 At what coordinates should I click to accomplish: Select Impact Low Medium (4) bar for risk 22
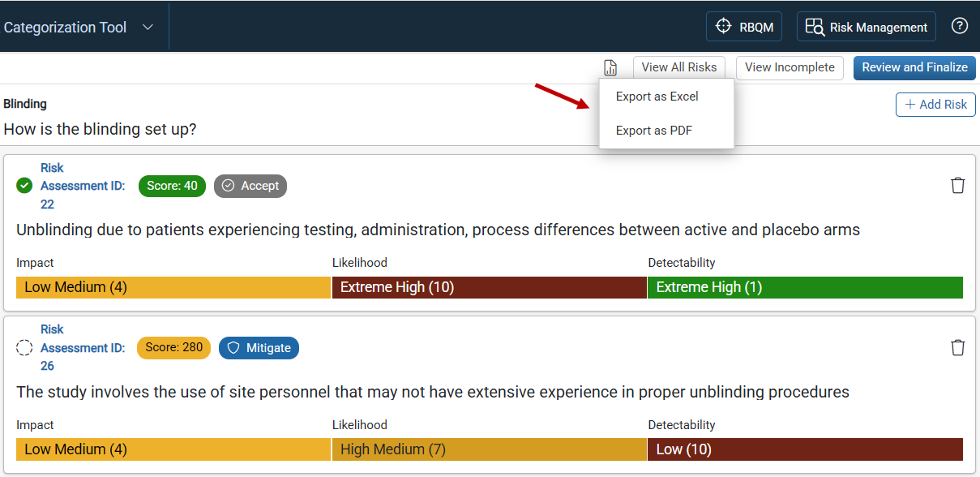173,287
